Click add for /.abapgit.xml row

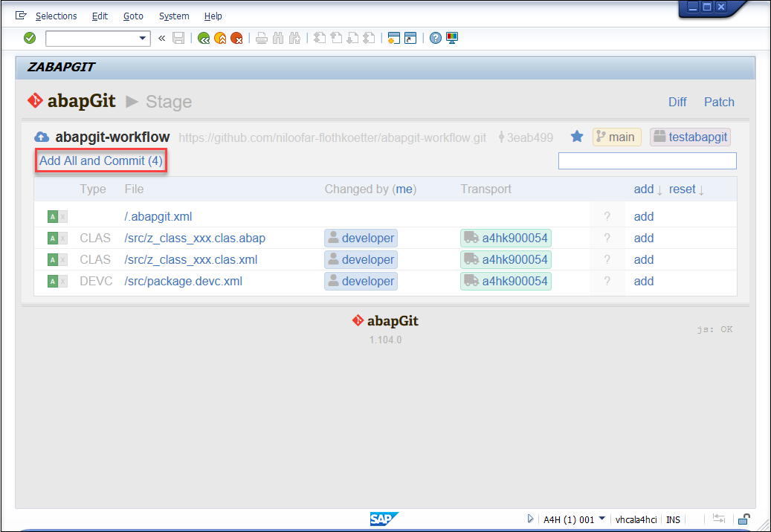[x=644, y=217]
